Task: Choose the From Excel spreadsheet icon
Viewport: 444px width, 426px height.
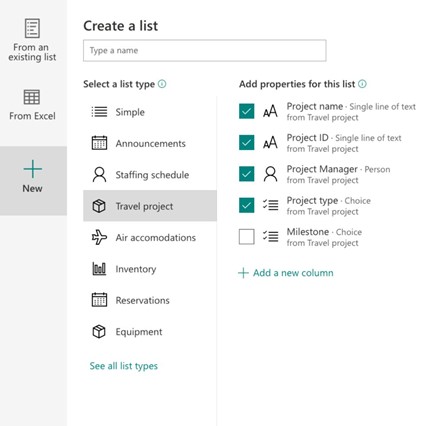Action: [x=32, y=97]
